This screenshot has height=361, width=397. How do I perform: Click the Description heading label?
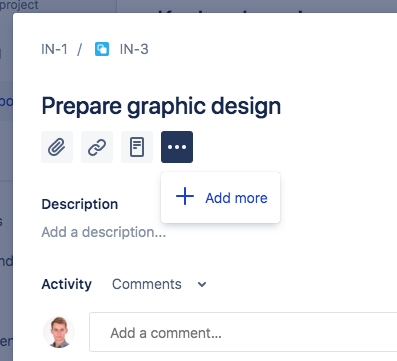80,204
